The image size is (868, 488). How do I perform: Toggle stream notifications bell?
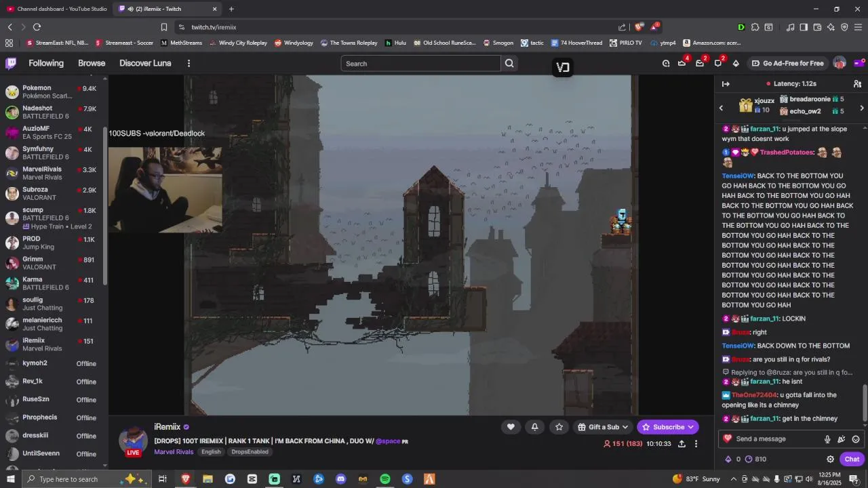(x=534, y=427)
